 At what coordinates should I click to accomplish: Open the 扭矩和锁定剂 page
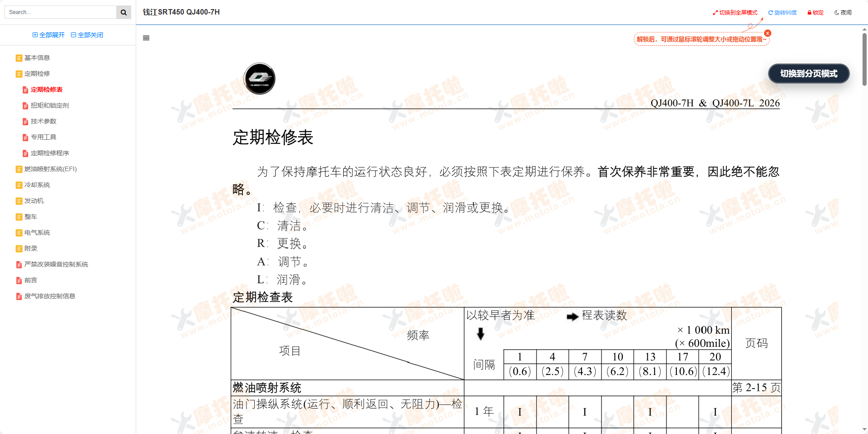(x=50, y=105)
